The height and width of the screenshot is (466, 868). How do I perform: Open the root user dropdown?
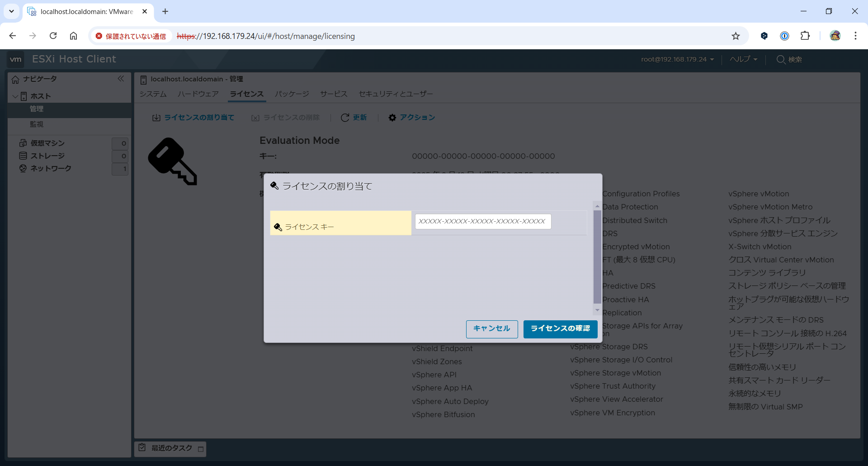[x=677, y=59]
